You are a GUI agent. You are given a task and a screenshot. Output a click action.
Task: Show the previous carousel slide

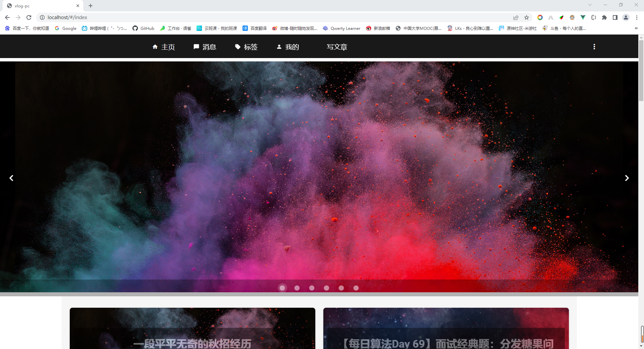pyautogui.click(x=11, y=178)
